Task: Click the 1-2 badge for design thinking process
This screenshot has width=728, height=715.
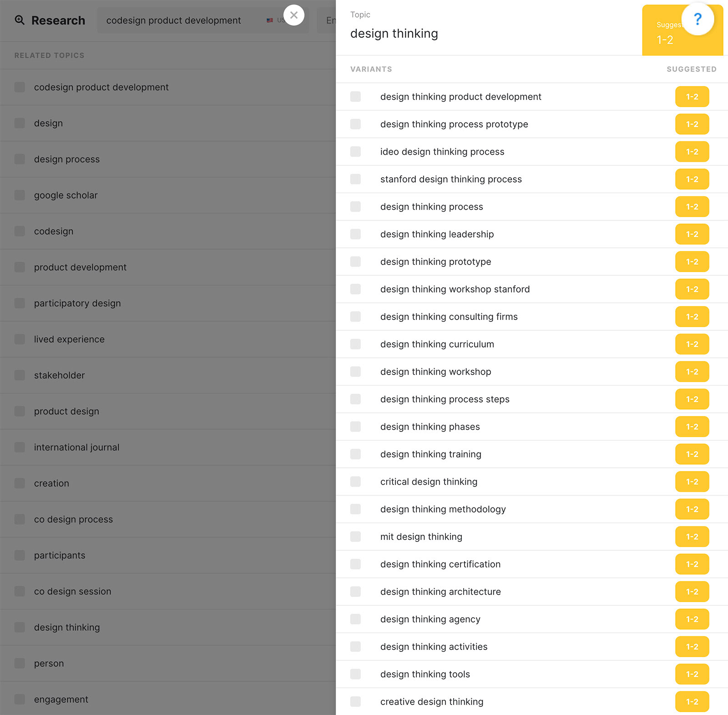Action: (x=692, y=207)
